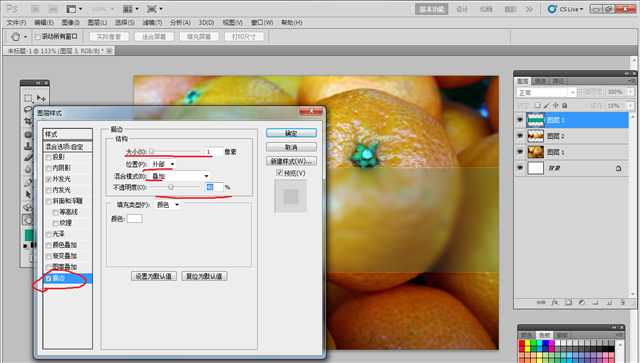Open the layer fill dropdown arrow
The image size is (640, 363).
click(x=631, y=105)
